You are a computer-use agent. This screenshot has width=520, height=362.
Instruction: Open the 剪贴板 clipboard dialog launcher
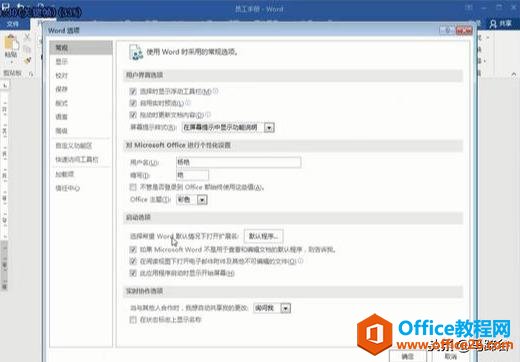click(x=31, y=74)
